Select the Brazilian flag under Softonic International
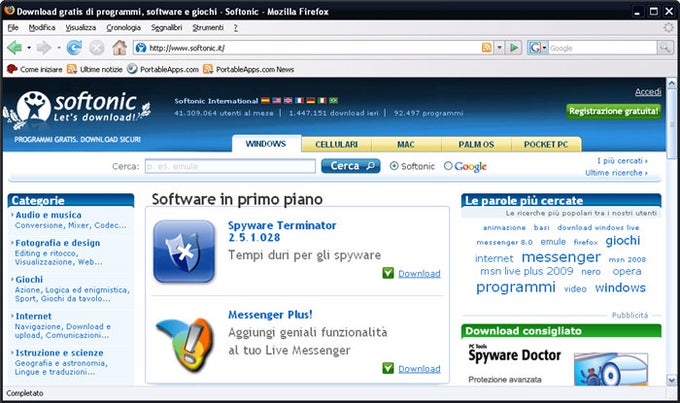This screenshot has height=403, width=680. click(333, 100)
